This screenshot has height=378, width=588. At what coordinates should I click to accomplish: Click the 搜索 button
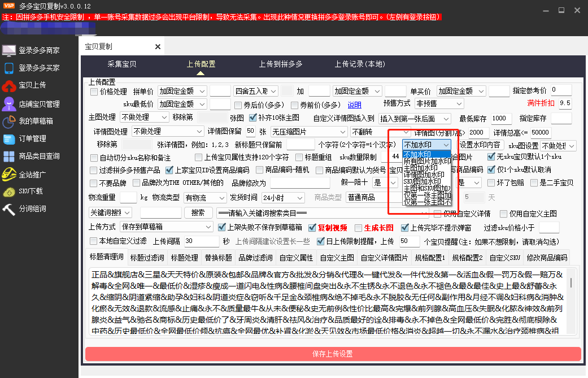click(x=198, y=212)
